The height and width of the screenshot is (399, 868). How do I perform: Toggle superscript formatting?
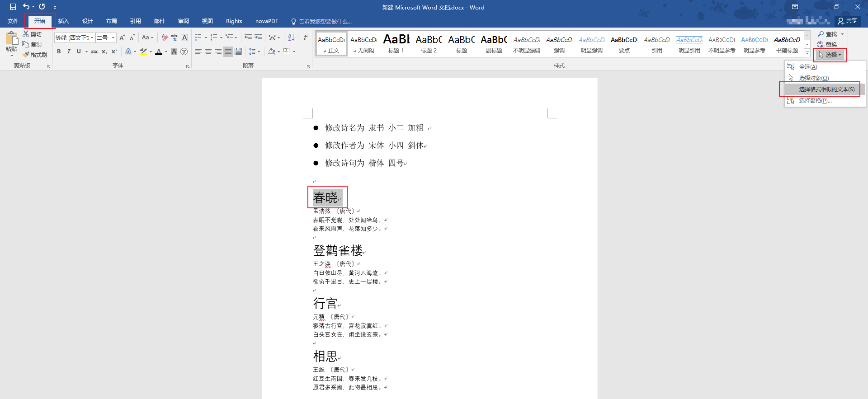coord(114,52)
